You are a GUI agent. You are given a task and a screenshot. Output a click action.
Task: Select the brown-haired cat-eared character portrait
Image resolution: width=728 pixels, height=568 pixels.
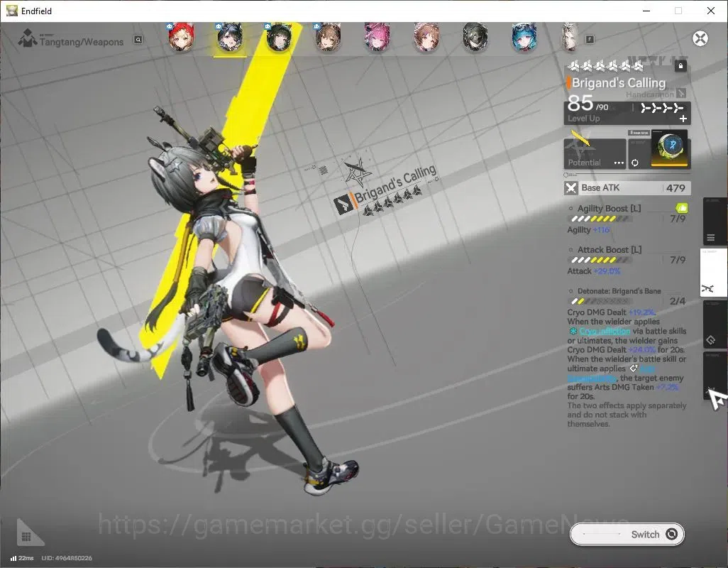pyautogui.click(x=329, y=37)
